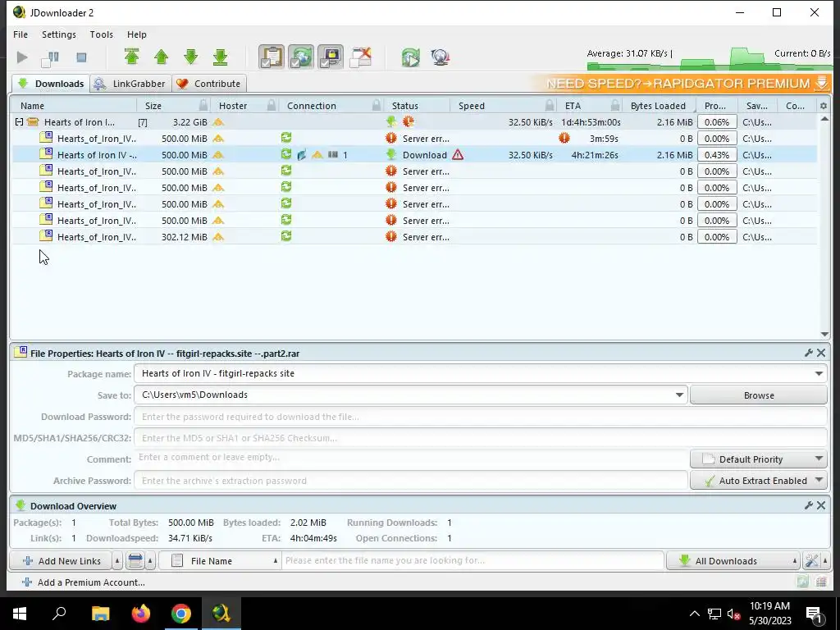The width and height of the screenshot is (840, 630).
Task: Open the Help menu
Action: (x=137, y=34)
